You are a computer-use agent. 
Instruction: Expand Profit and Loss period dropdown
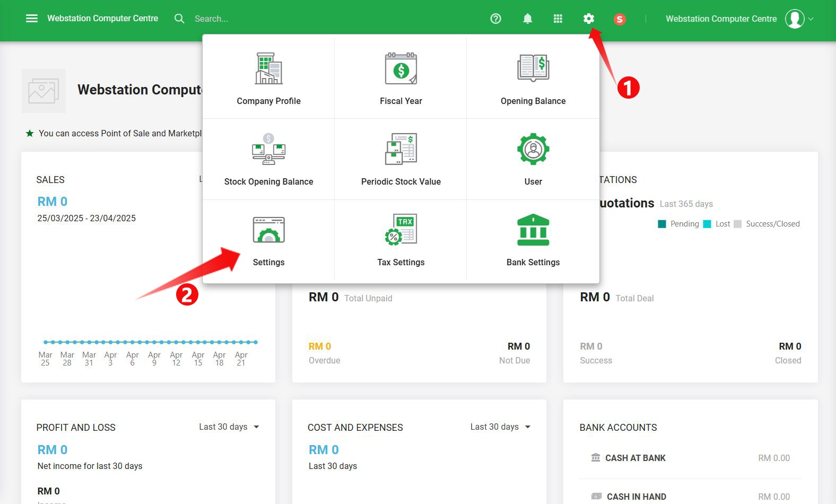point(229,427)
